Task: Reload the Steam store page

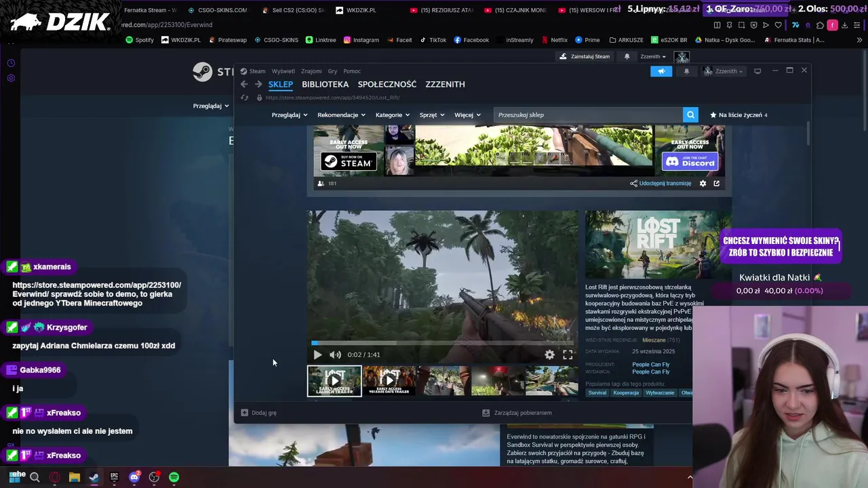Action: pyautogui.click(x=244, y=98)
